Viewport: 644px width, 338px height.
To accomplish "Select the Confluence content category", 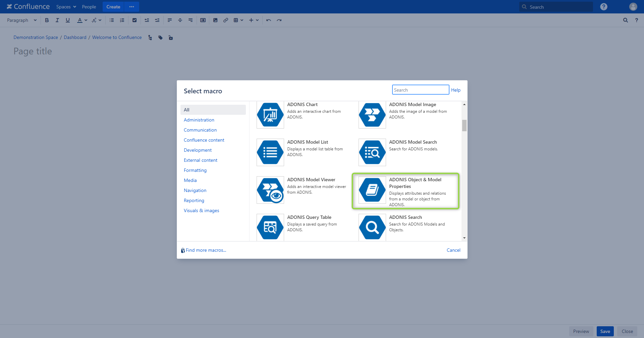I will coord(204,140).
